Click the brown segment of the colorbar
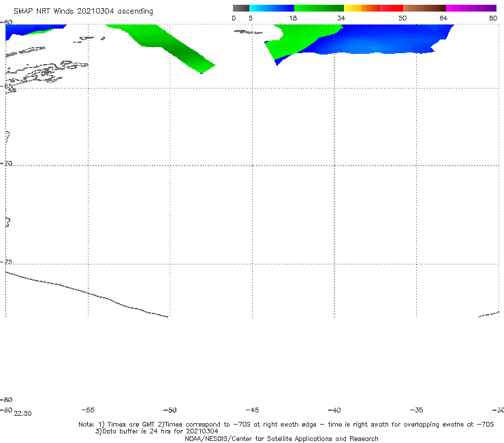 424,8
